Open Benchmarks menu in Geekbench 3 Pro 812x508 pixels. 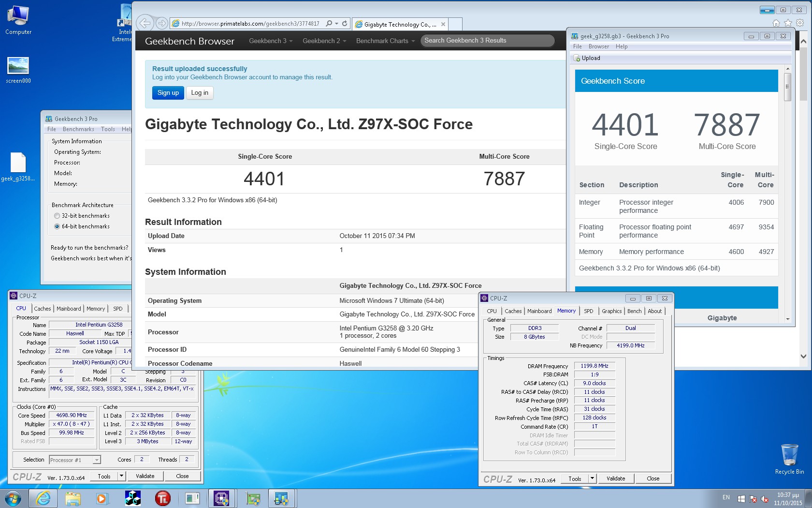pos(78,129)
